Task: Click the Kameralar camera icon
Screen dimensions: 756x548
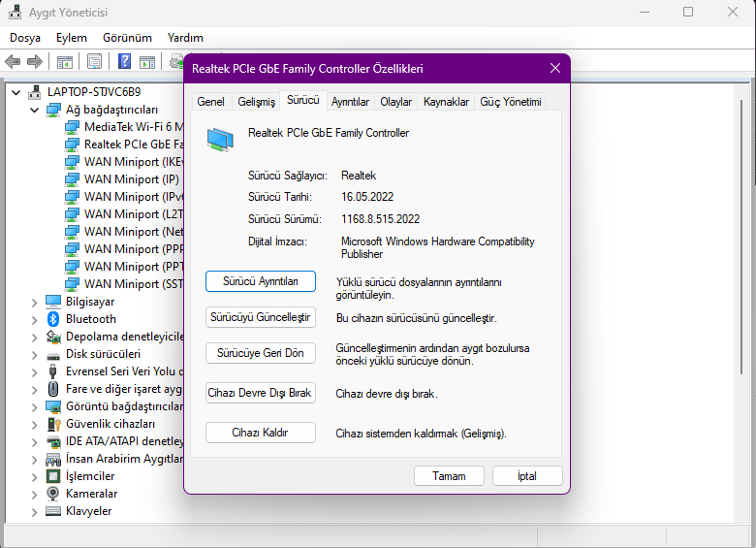Action: coord(53,494)
